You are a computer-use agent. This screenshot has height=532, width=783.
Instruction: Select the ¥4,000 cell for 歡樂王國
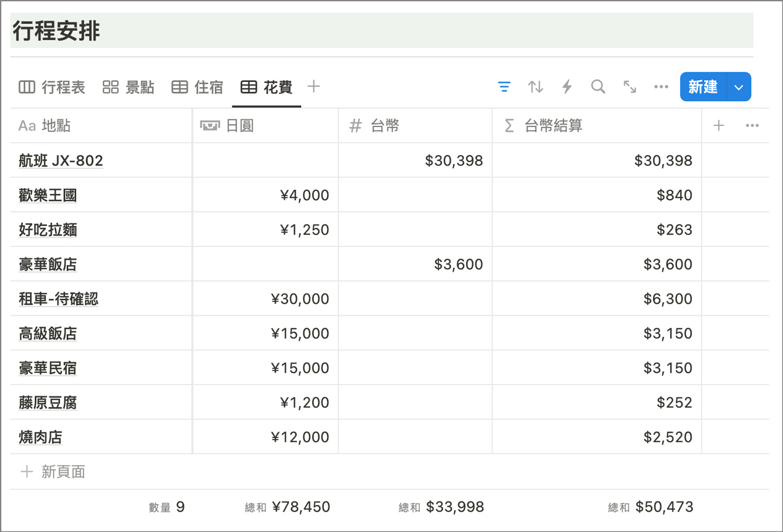265,195
